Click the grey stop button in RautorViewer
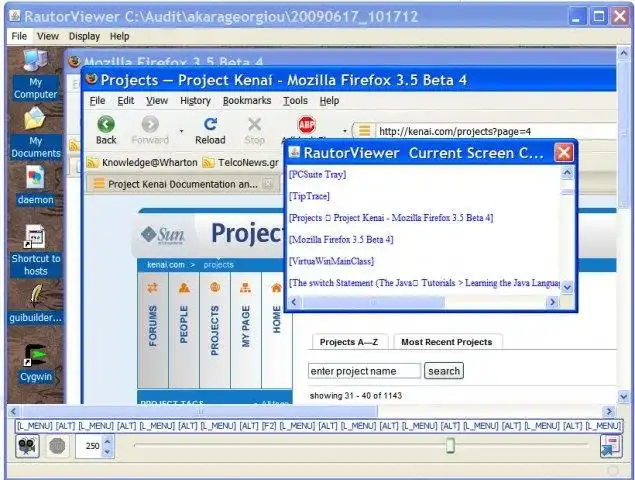Screen dimensions: 635x480 [x=57, y=446]
